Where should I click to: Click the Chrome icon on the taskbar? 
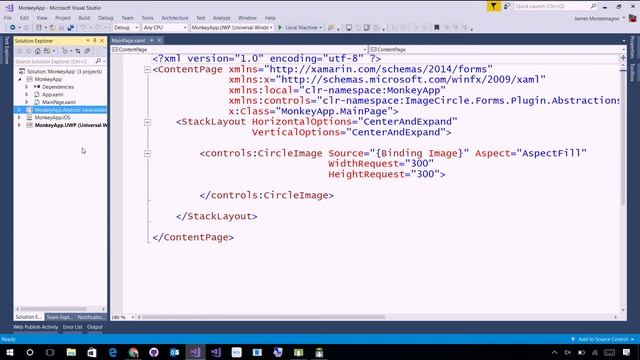pyautogui.click(x=133, y=352)
